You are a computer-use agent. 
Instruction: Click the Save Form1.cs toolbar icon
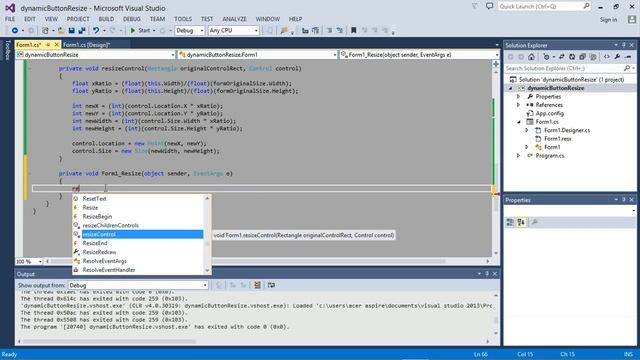pyautogui.click(x=71, y=31)
